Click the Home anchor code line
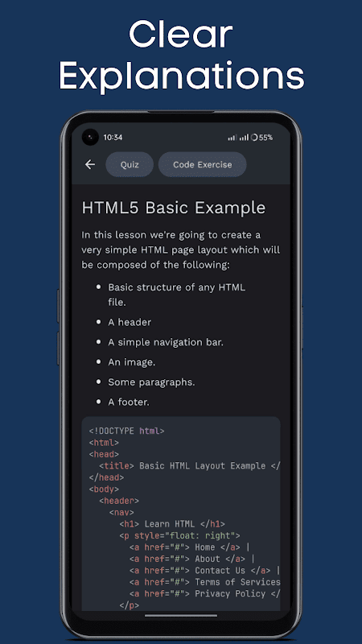The height and width of the screenshot is (644, 362). (x=190, y=547)
